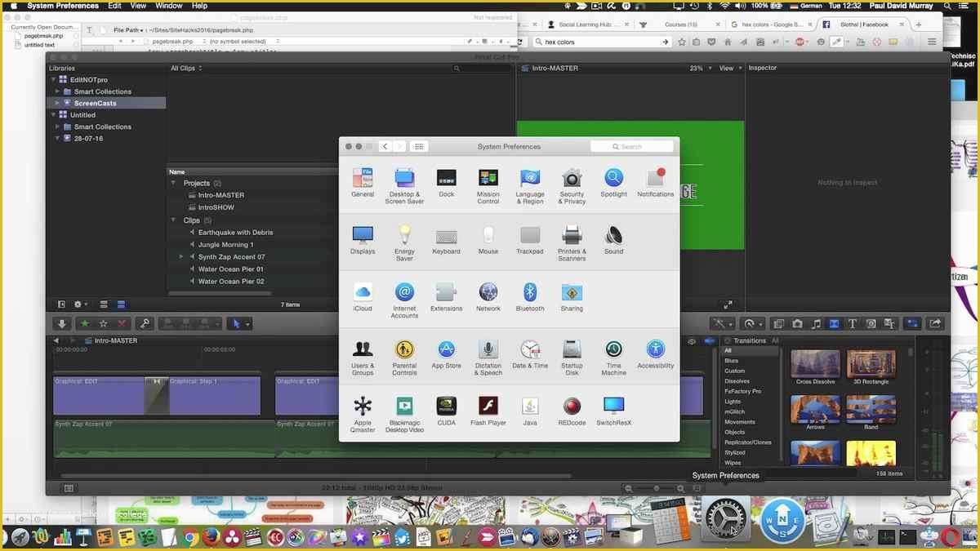
Task: Open Mission Control preferences
Action: pyautogui.click(x=488, y=186)
